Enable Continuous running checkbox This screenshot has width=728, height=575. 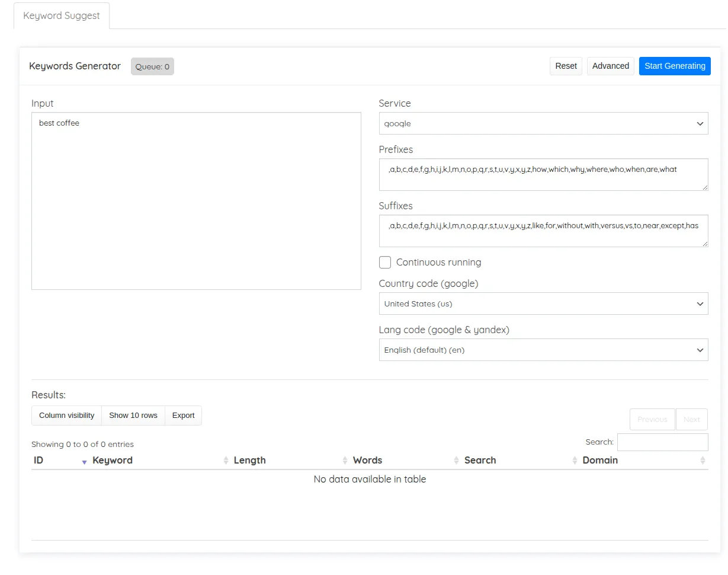385,263
